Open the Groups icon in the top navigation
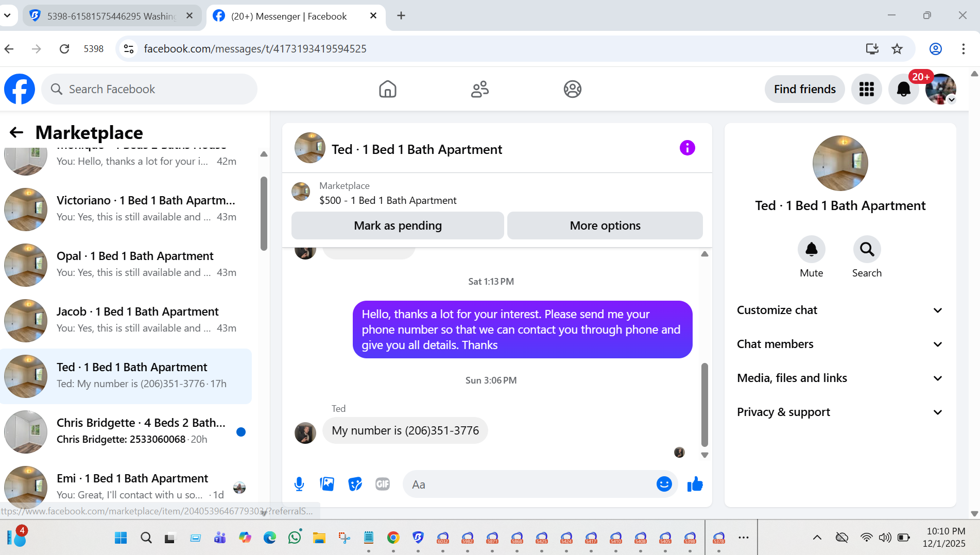The height and width of the screenshot is (555, 980). pos(573,89)
